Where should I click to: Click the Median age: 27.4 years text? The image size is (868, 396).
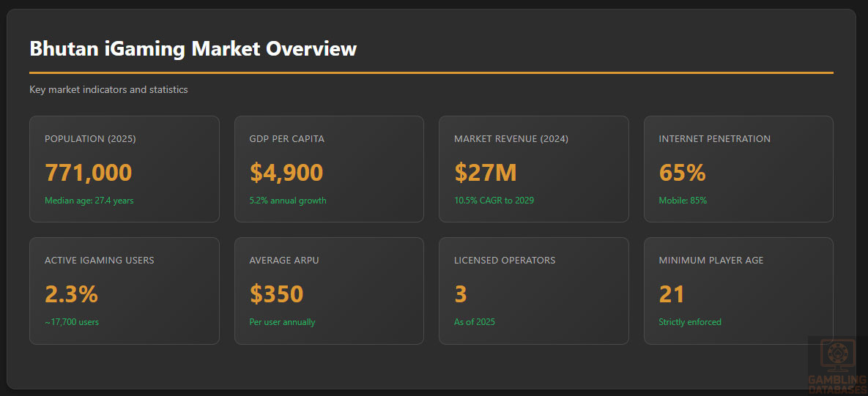coord(89,201)
